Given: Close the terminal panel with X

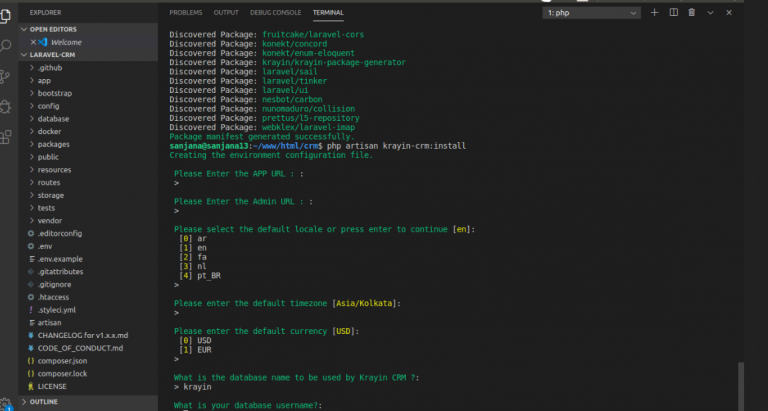Looking at the screenshot, I should (x=729, y=12).
